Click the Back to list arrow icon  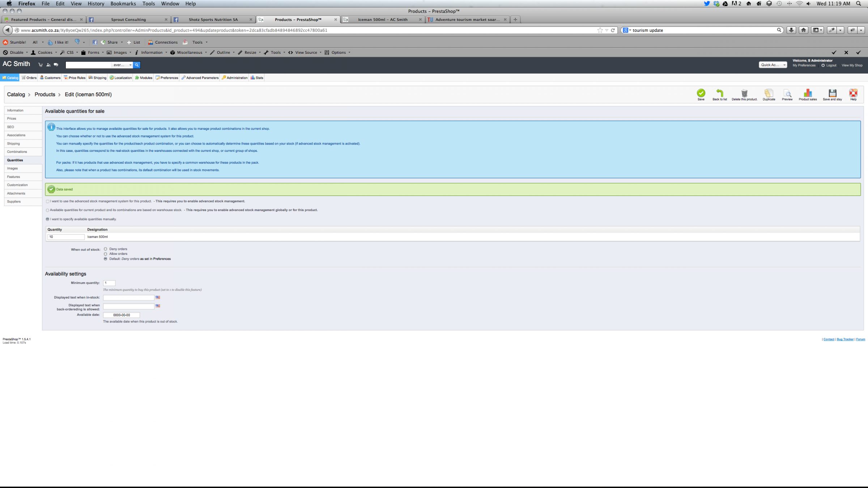pos(719,93)
